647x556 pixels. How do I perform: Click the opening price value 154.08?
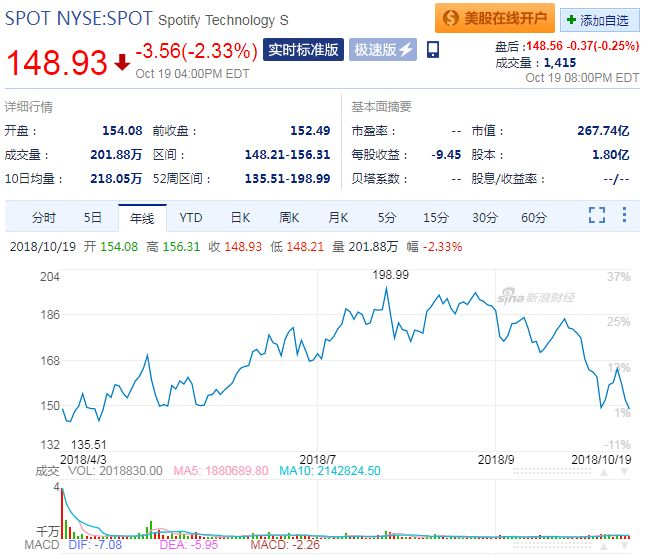pos(122,130)
